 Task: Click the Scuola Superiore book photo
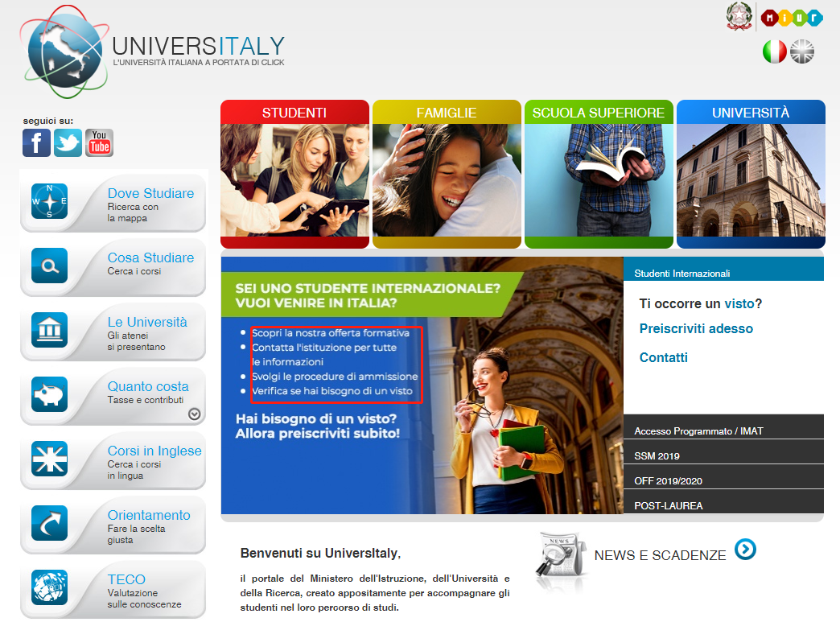[x=599, y=180]
